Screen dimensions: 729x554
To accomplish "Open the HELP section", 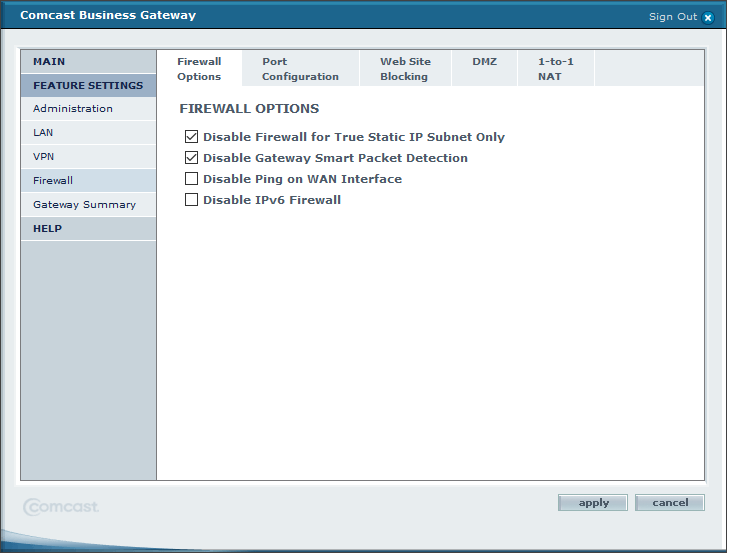I will coord(88,229).
